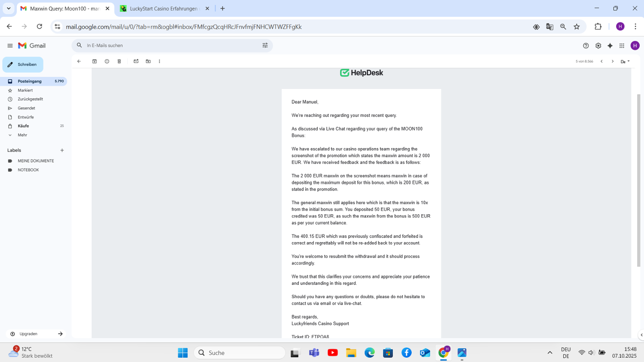This screenshot has height=362, width=644.
Task: Delete the email with the trash icon
Action: point(119,61)
